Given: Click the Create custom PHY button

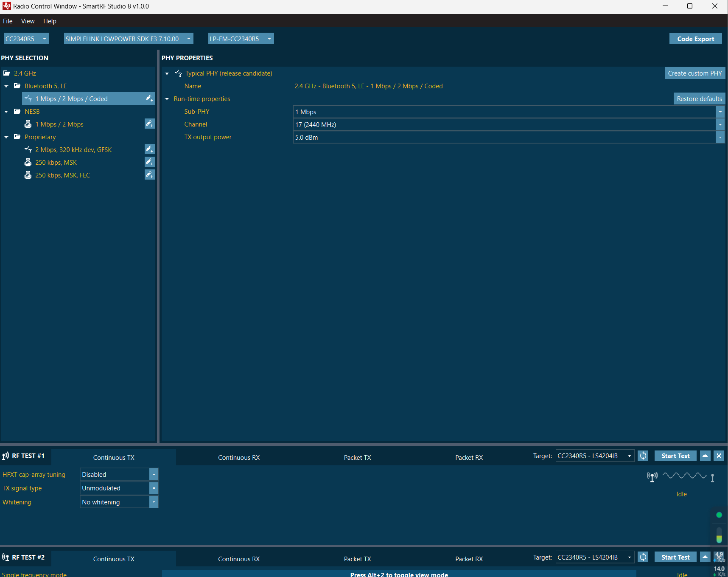Looking at the screenshot, I should 695,73.
